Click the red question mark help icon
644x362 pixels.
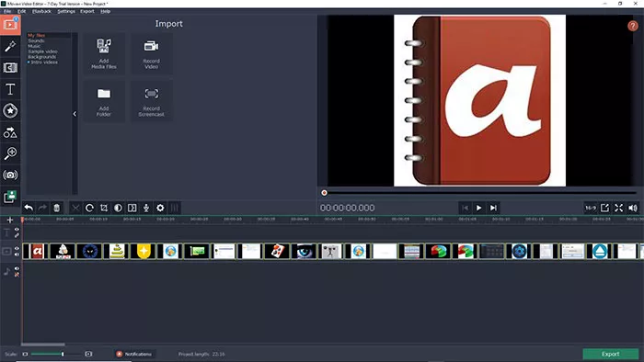tap(633, 26)
